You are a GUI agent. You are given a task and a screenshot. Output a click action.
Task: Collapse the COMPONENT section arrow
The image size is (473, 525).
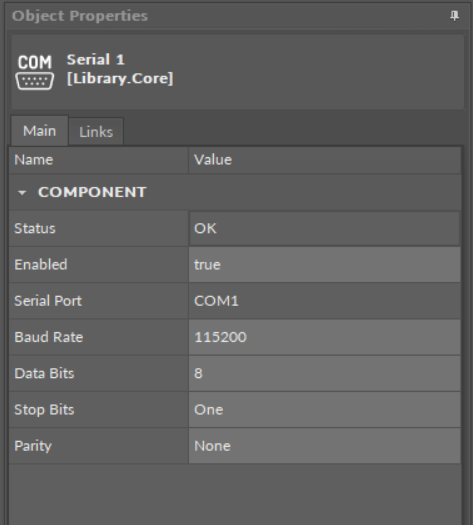(x=22, y=193)
